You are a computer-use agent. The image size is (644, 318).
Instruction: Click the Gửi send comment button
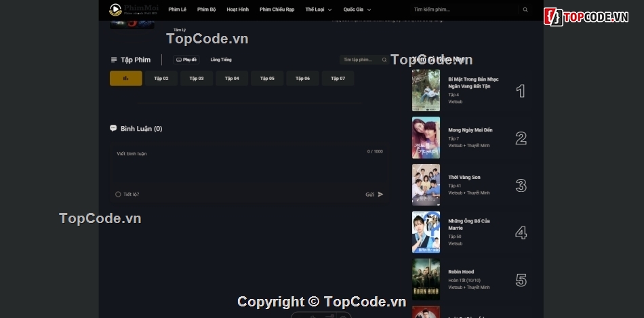(x=374, y=195)
